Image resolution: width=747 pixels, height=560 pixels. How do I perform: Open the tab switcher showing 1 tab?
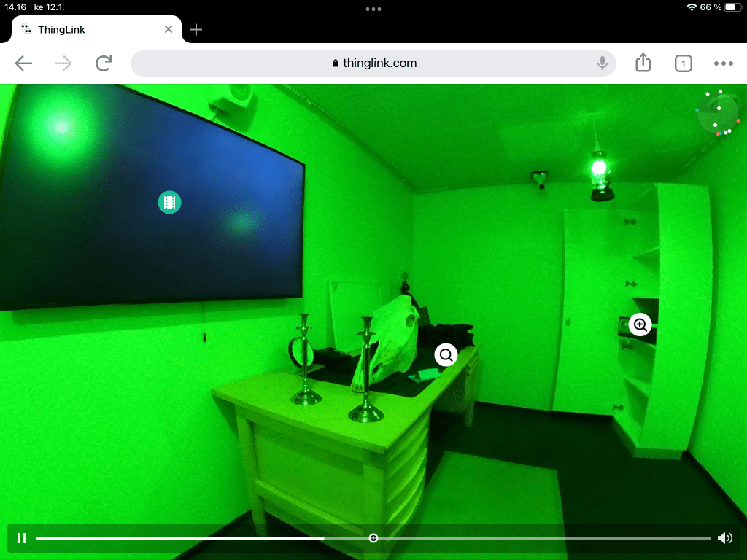point(683,63)
